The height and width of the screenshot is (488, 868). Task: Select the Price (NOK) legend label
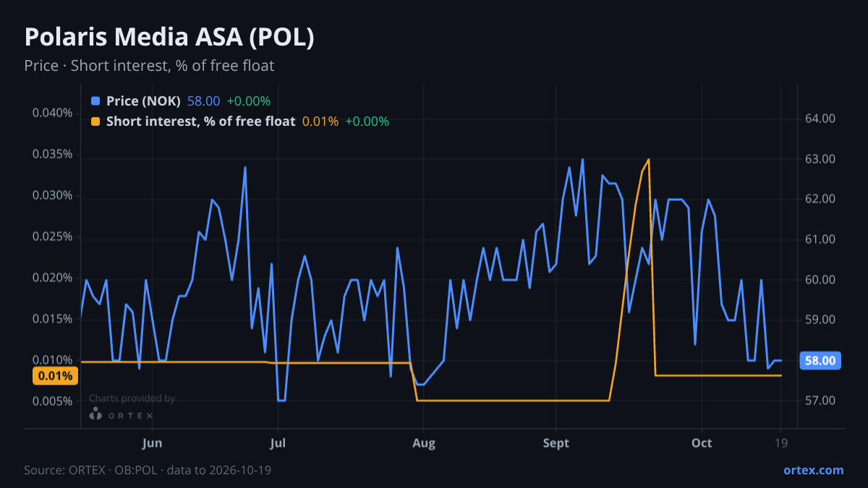click(143, 101)
